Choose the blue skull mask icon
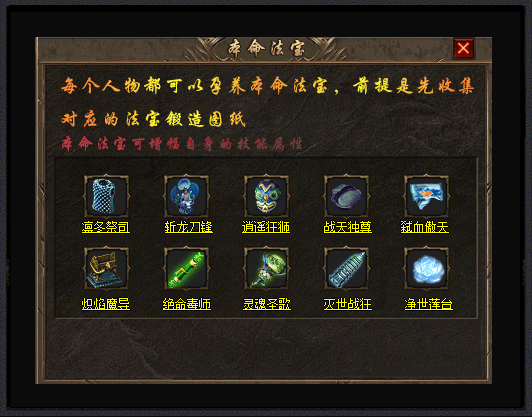532x417 pixels. pyautogui.click(x=266, y=196)
